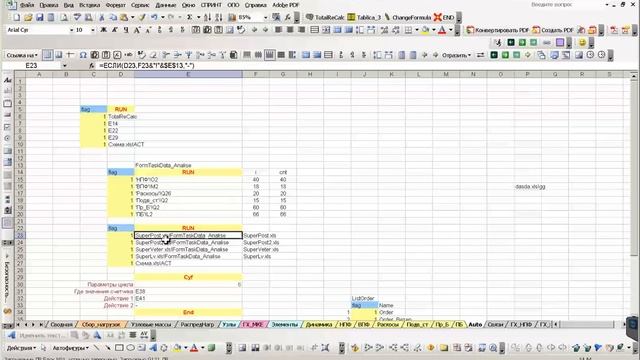Save the workbook using the floppy disk icon
Viewport: 640px width, 360px height.
pyautogui.click(x=40, y=18)
